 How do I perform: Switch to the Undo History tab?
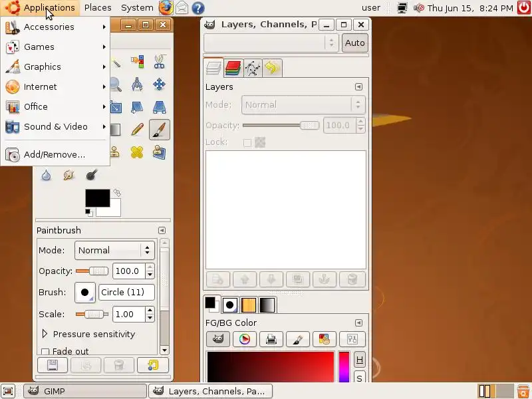272,68
